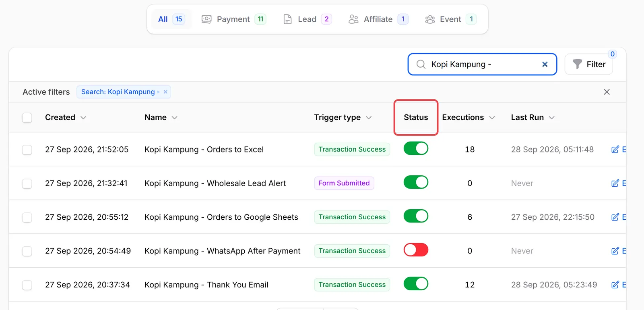644x310 pixels.
Task: Sort by the Last Run column chevron
Action: 552,118
